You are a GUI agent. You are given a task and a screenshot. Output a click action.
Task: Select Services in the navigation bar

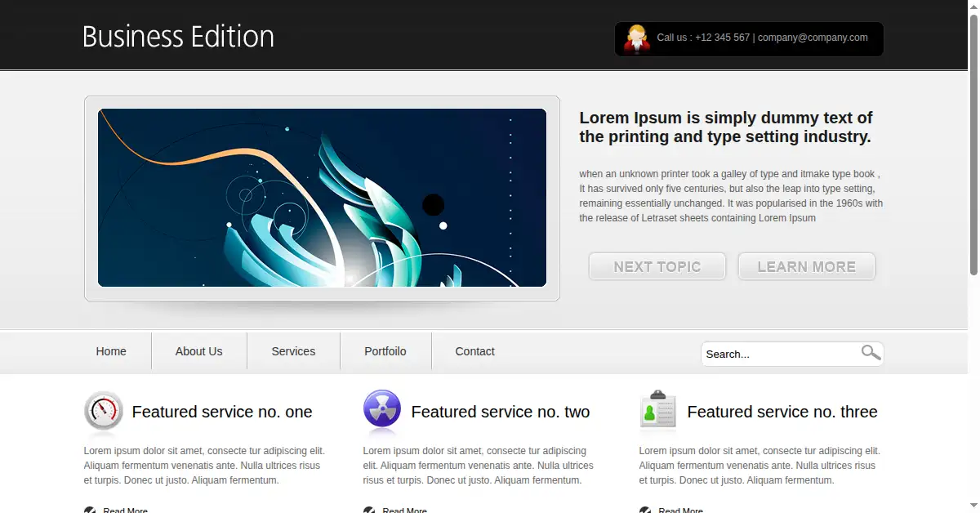pyautogui.click(x=293, y=351)
